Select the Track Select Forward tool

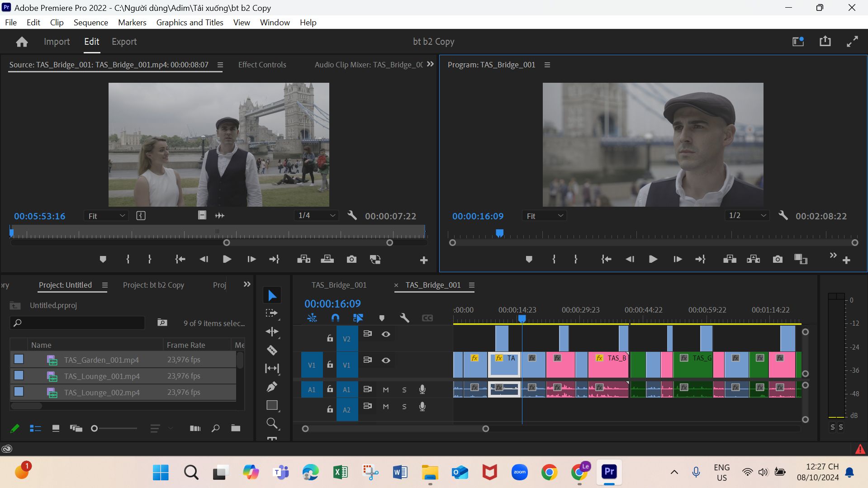272,313
